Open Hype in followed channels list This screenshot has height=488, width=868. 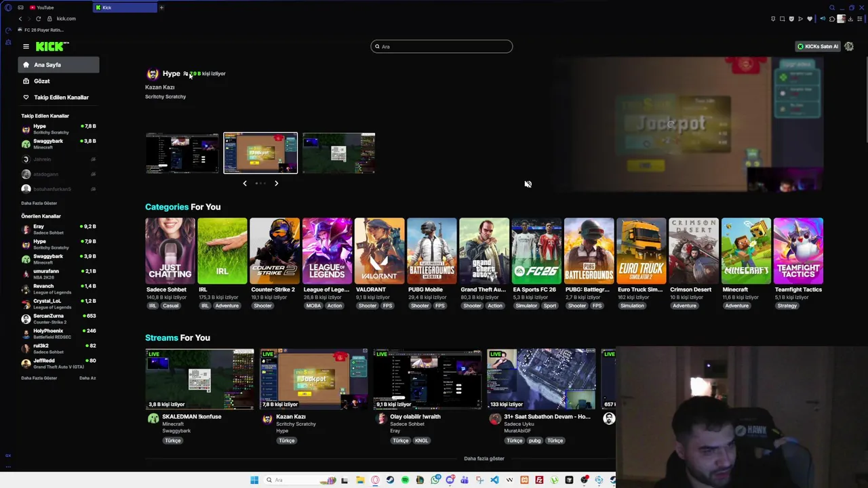(x=58, y=129)
